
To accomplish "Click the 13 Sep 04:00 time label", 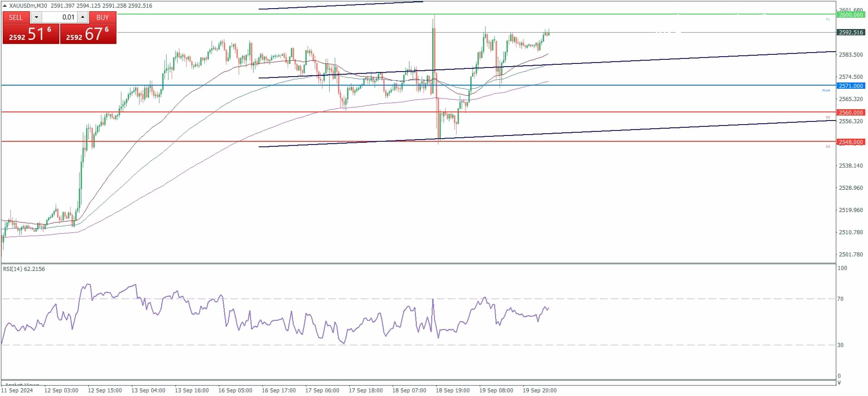I will (148, 390).
